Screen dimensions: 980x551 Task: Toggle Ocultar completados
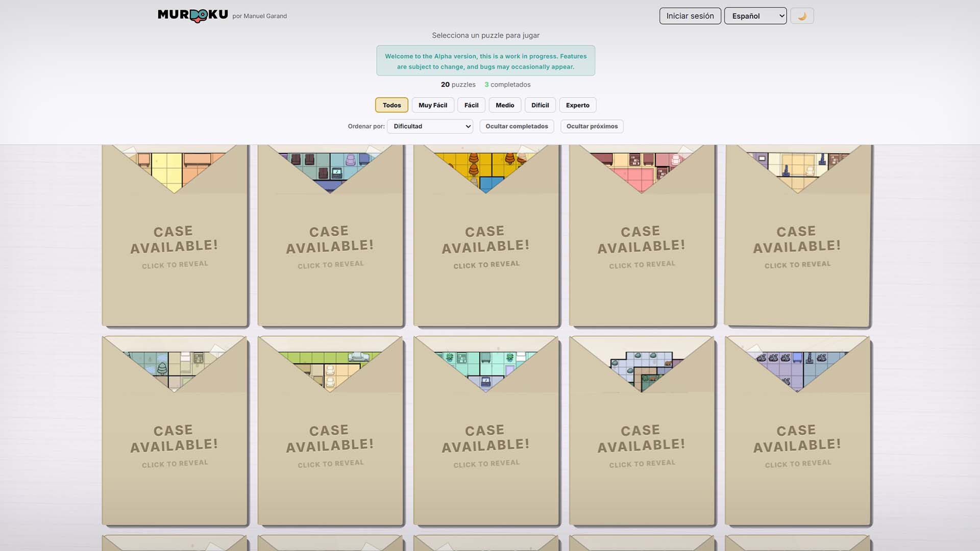pos(517,126)
